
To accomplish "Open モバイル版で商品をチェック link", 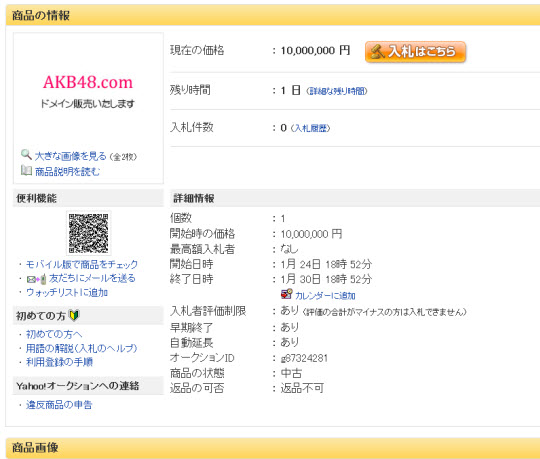I will (82, 264).
